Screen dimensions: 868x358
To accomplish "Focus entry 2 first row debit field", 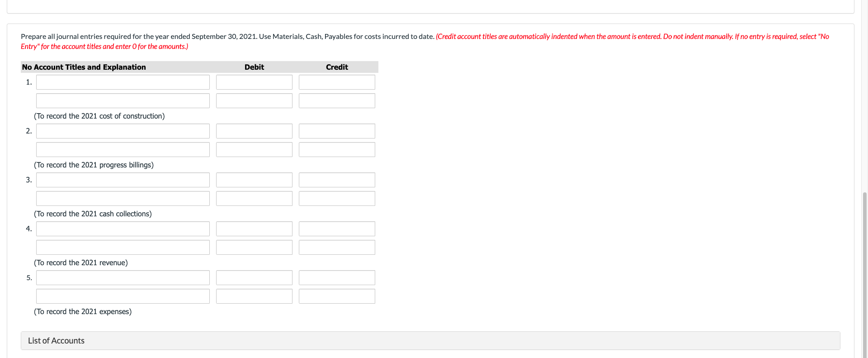I will tap(254, 131).
